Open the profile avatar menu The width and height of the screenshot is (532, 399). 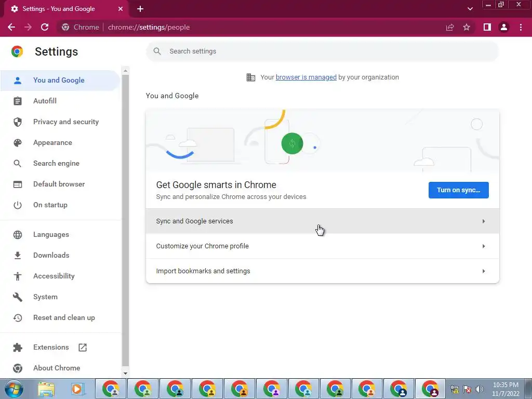click(x=504, y=27)
